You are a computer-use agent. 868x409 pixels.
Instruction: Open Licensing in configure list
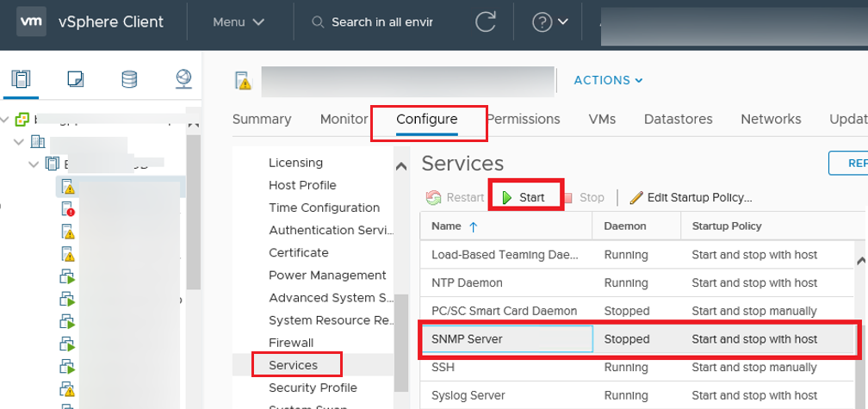295,163
